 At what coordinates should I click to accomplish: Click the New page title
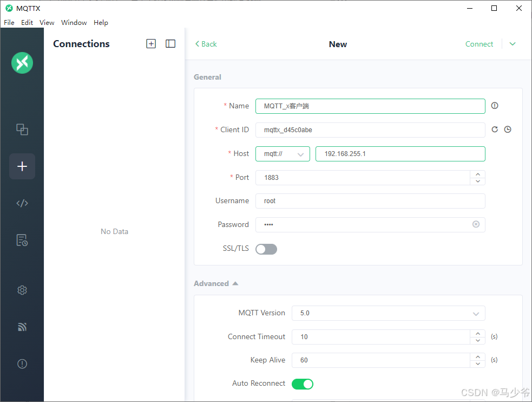(x=338, y=44)
